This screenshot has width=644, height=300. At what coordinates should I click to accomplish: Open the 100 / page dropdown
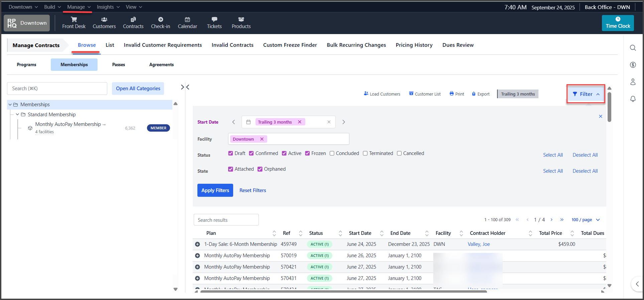click(585, 220)
